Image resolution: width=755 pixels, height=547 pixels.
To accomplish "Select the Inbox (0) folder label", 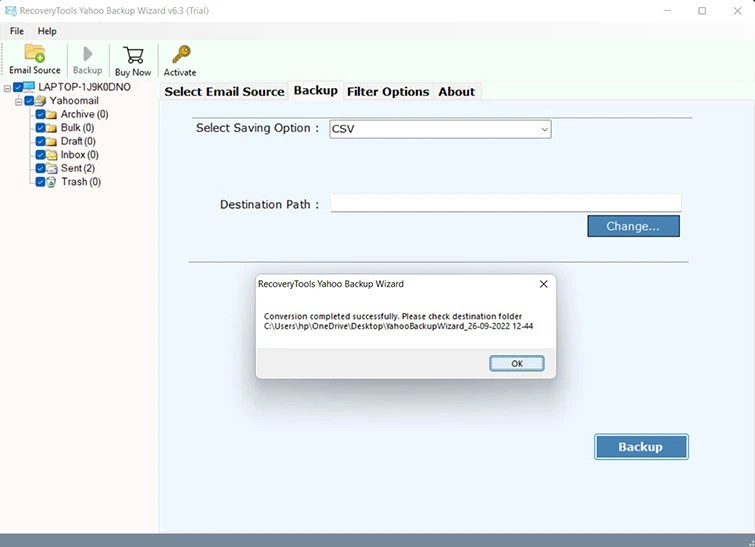I will pos(79,155).
